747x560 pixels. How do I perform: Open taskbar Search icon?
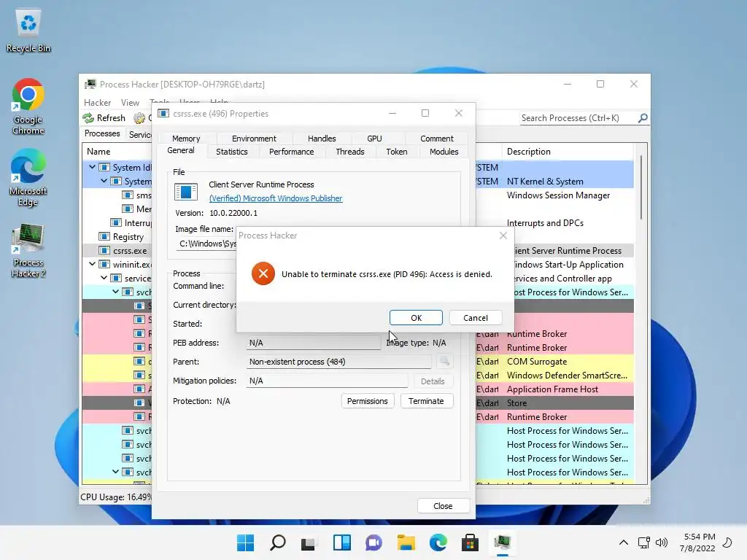(x=278, y=542)
